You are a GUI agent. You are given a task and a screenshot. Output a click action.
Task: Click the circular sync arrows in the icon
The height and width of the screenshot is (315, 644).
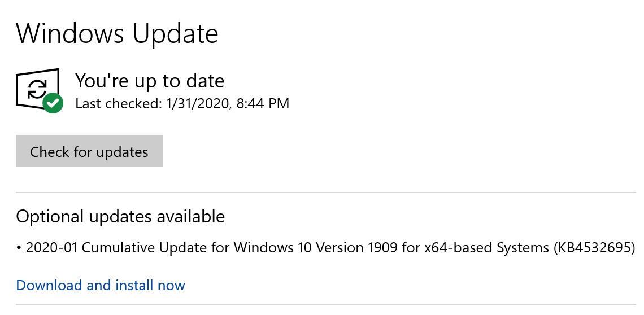coord(37,89)
